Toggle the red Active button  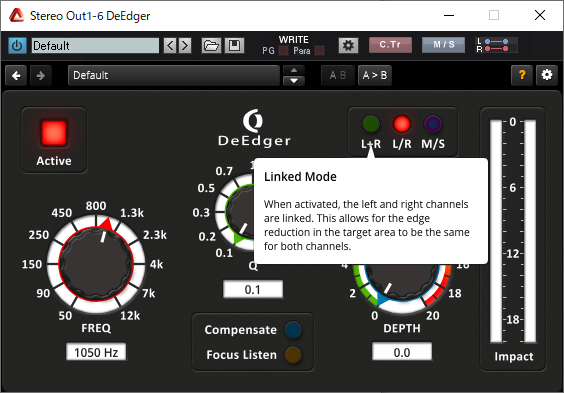point(54,133)
